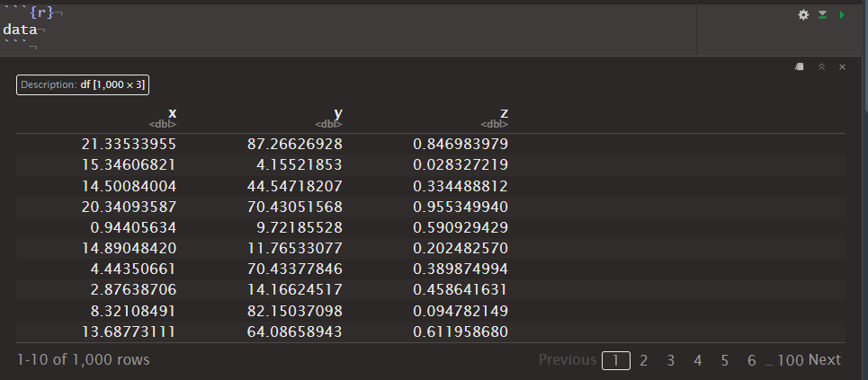Run current chunk green arrow
The image size is (868, 380).
(842, 15)
